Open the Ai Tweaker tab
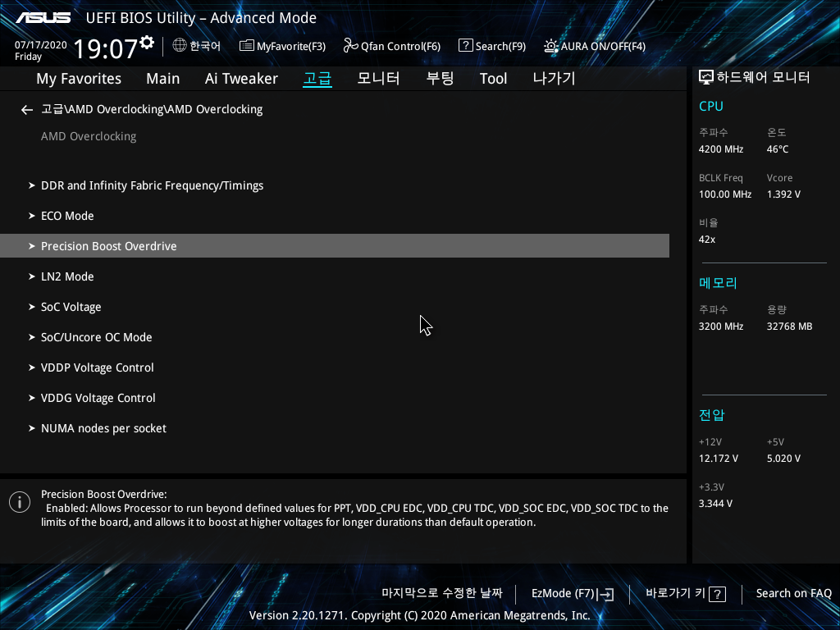This screenshot has height=630, width=840. 241,79
